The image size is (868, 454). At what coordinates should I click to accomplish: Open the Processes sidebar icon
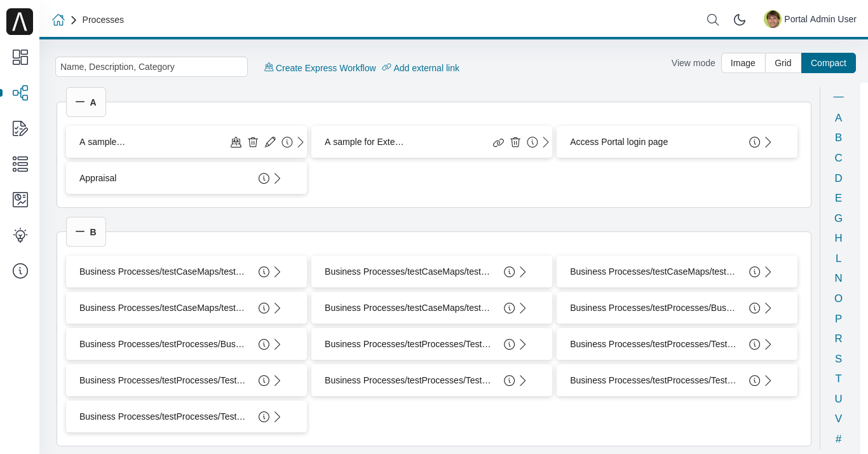(20, 93)
